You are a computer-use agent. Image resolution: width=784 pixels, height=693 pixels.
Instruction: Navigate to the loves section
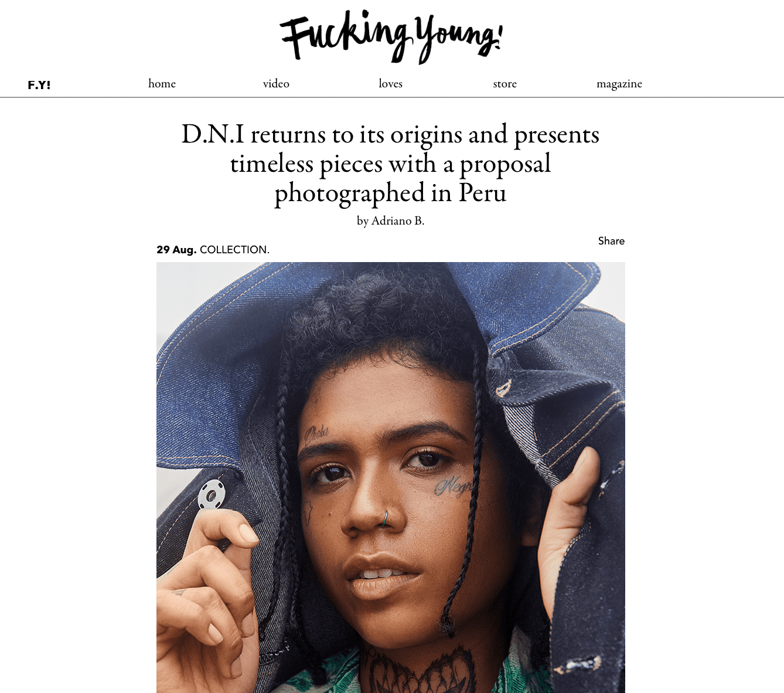coord(390,83)
